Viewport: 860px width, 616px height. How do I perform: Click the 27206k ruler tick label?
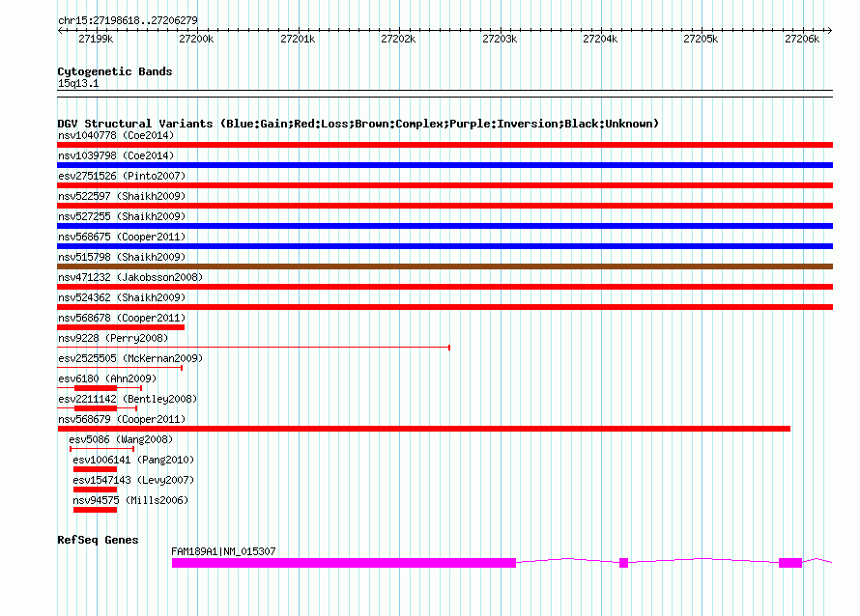click(802, 39)
